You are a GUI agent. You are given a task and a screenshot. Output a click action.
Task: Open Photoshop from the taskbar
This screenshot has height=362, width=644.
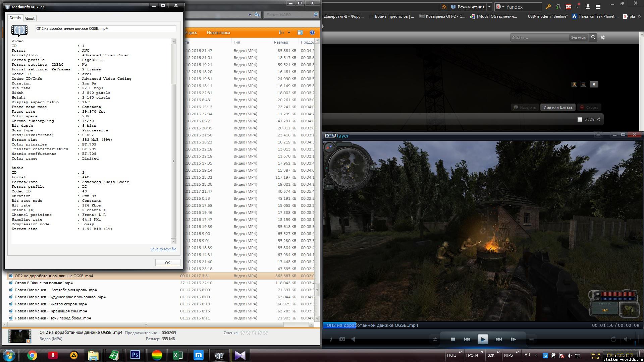click(x=135, y=355)
